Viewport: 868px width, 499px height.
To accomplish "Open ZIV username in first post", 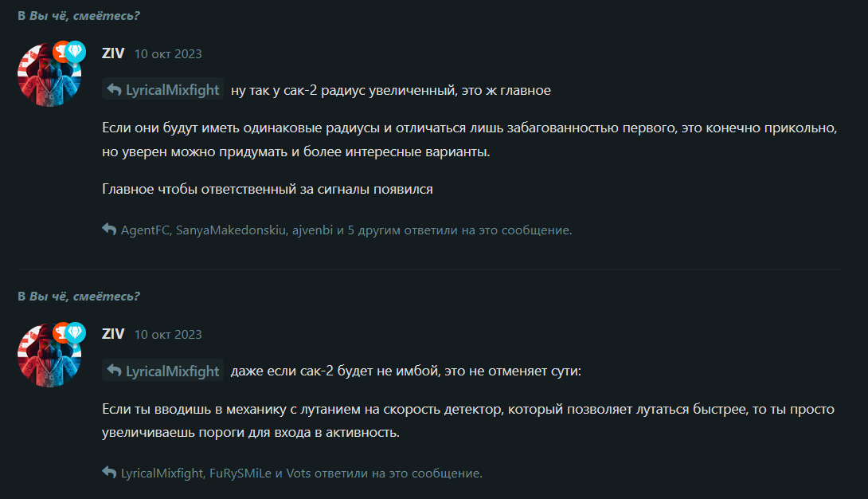I will pyautogui.click(x=113, y=53).
